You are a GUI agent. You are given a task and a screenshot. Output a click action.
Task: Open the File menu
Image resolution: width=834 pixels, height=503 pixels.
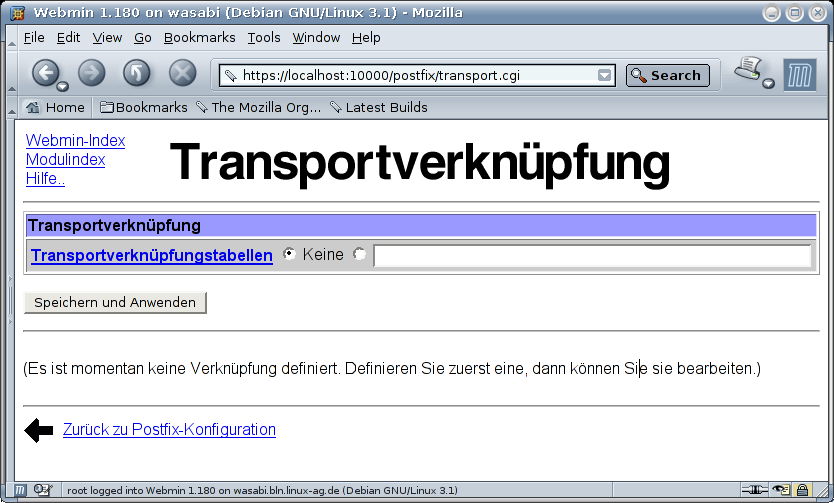click(34, 38)
